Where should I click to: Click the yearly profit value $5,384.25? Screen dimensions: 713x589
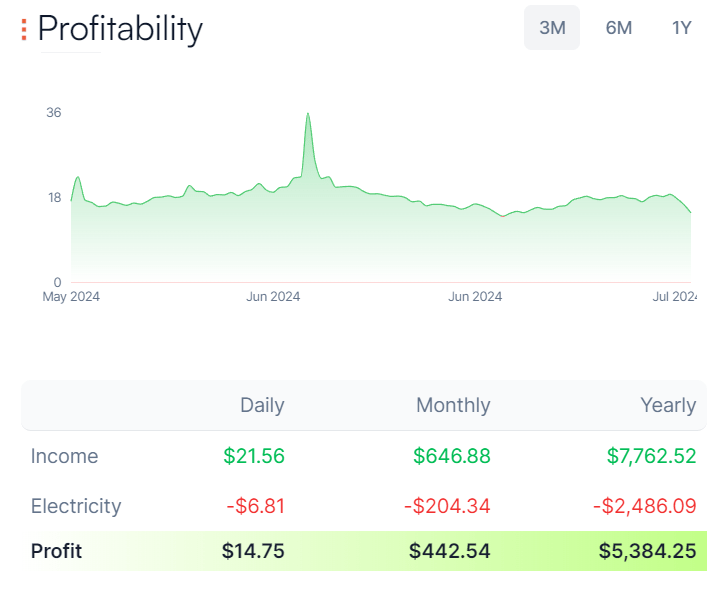647,551
